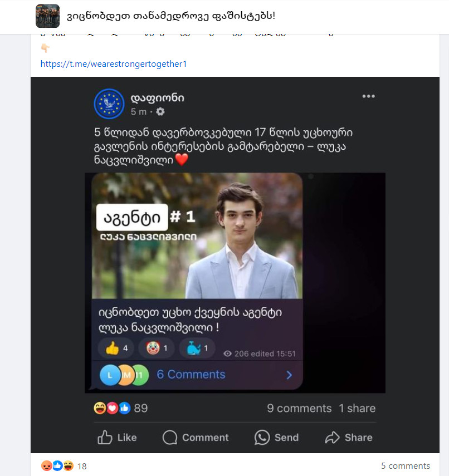The image size is (449, 476).
Task: Send the post via WhatsApp
Action: (x=276, y=438)
